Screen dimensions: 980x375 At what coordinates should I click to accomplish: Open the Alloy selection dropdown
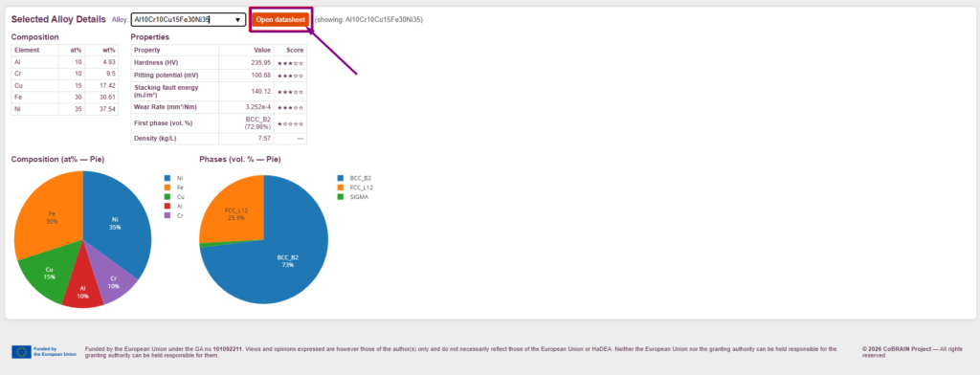189,19
